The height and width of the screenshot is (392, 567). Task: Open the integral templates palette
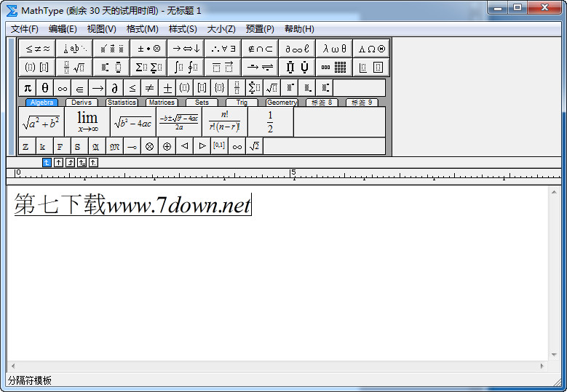pos(186,68)
